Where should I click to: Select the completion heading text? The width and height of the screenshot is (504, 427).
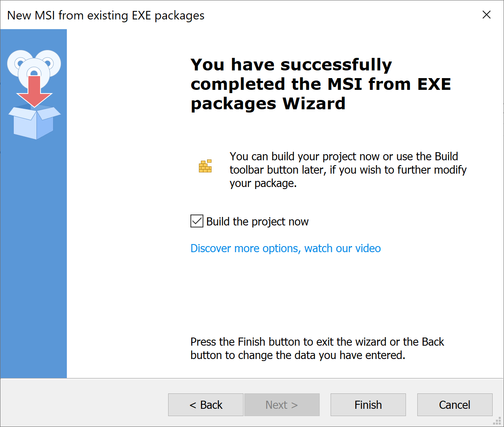320,84
